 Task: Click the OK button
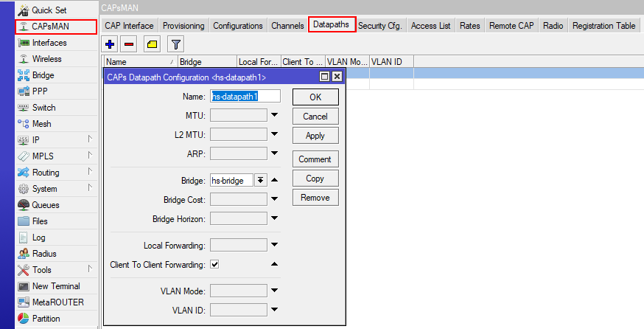315,97
